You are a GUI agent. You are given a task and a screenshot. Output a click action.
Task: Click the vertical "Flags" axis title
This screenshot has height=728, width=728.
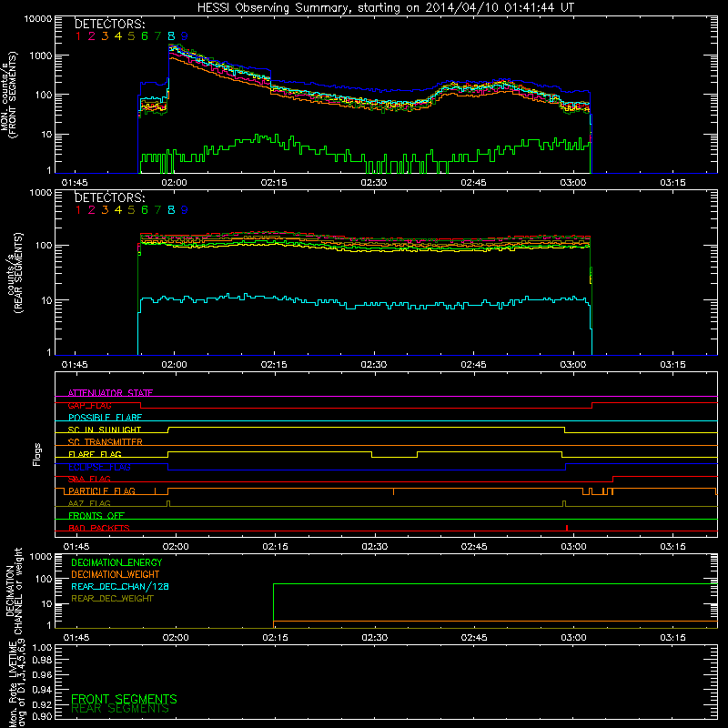(x=37, y=454)
